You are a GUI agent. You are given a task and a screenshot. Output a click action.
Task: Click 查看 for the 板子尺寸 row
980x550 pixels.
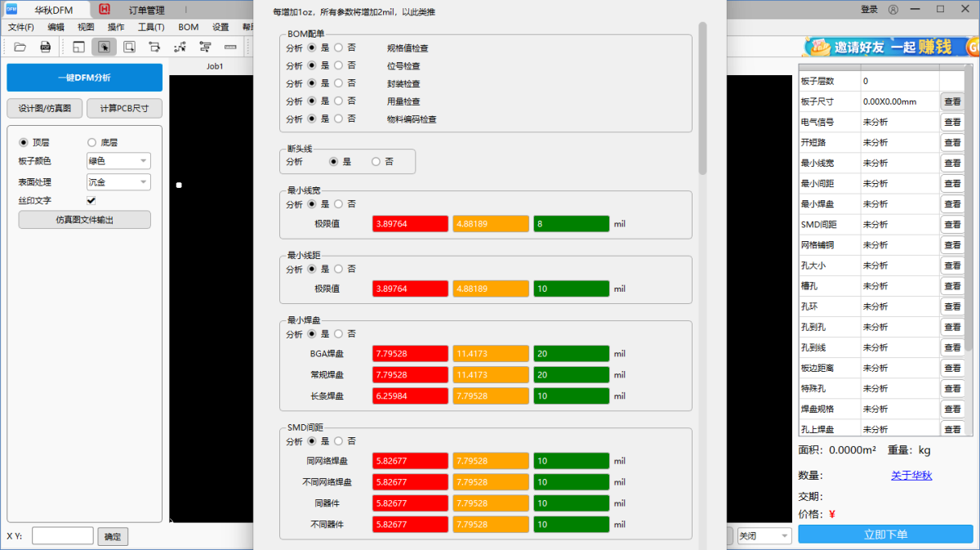(952, 102)
